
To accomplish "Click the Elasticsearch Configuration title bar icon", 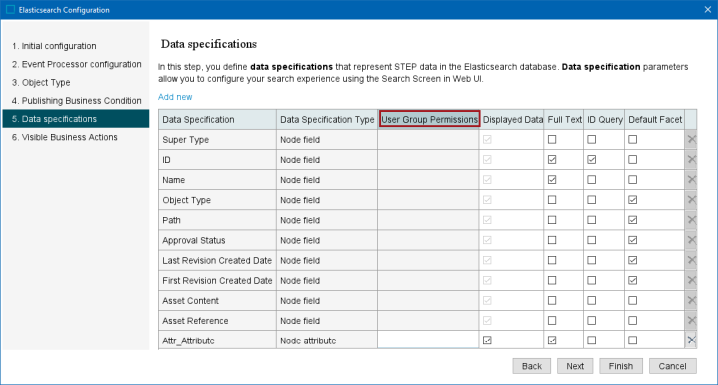I will (10, 10).
